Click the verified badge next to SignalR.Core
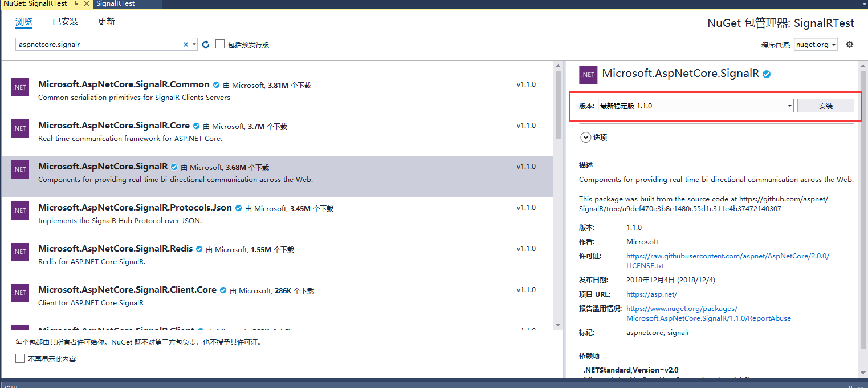This screenshot has height=388, width=868. (x=197, y=126)
